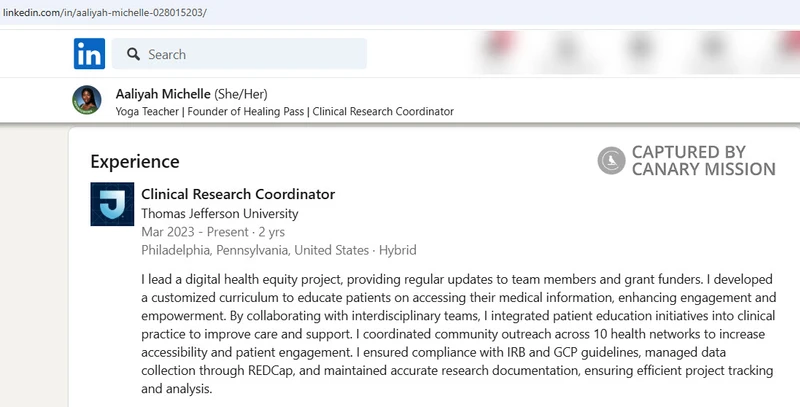
Task: Open the middle blurred gray navigation icon
Action: tap(640, 50)
